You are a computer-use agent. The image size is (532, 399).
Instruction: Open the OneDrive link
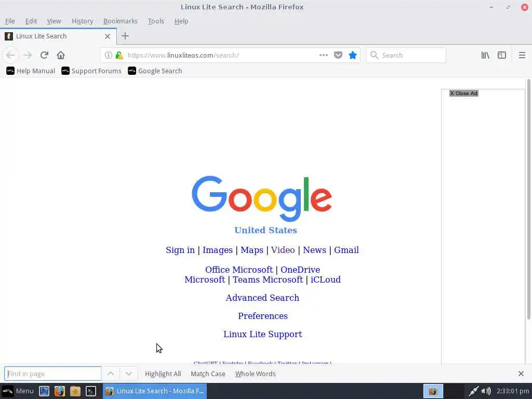click(x=300, y=270)
